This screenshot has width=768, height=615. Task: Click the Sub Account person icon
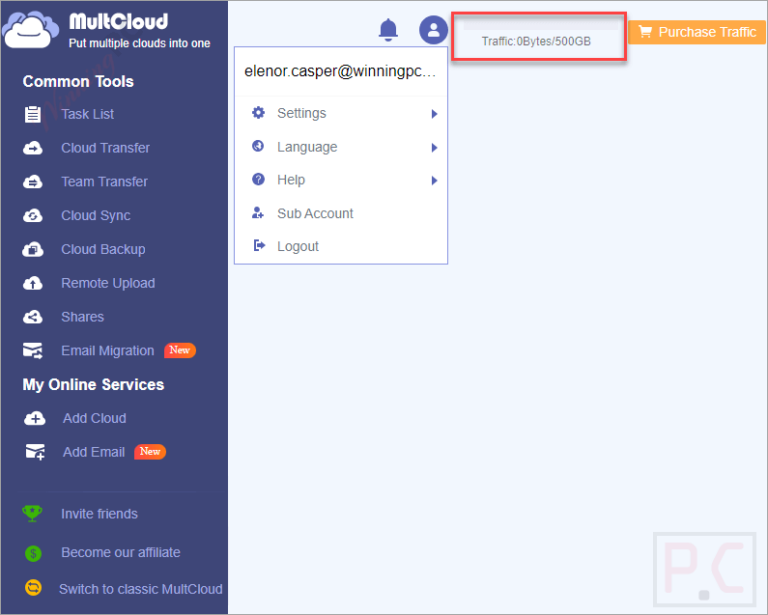click(x=258, y=213)
